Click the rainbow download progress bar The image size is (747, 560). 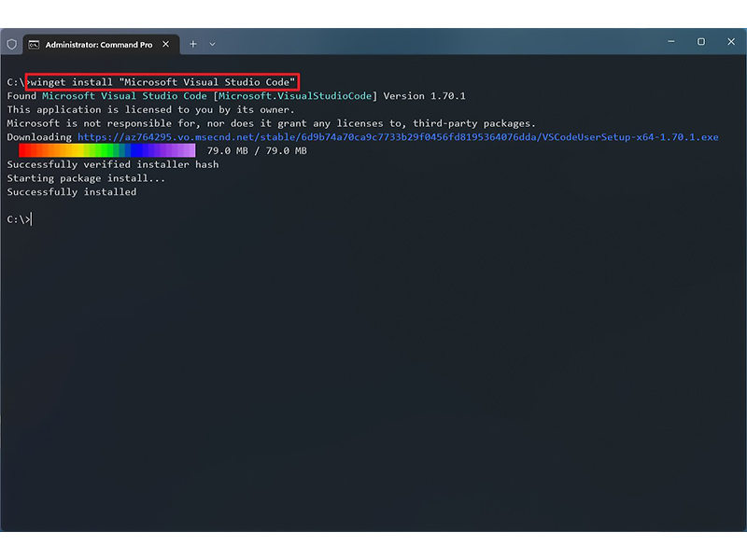tap(107, 150)
